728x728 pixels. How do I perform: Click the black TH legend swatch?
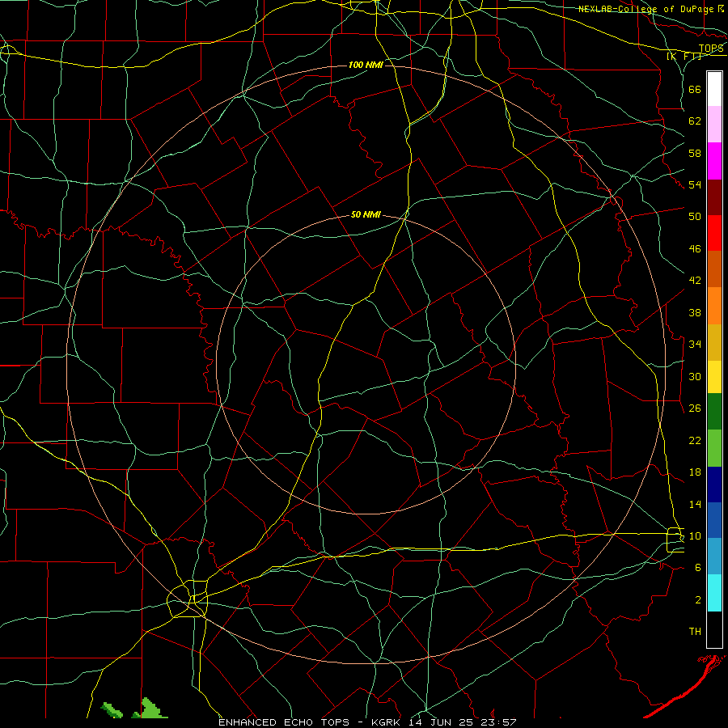714,629
